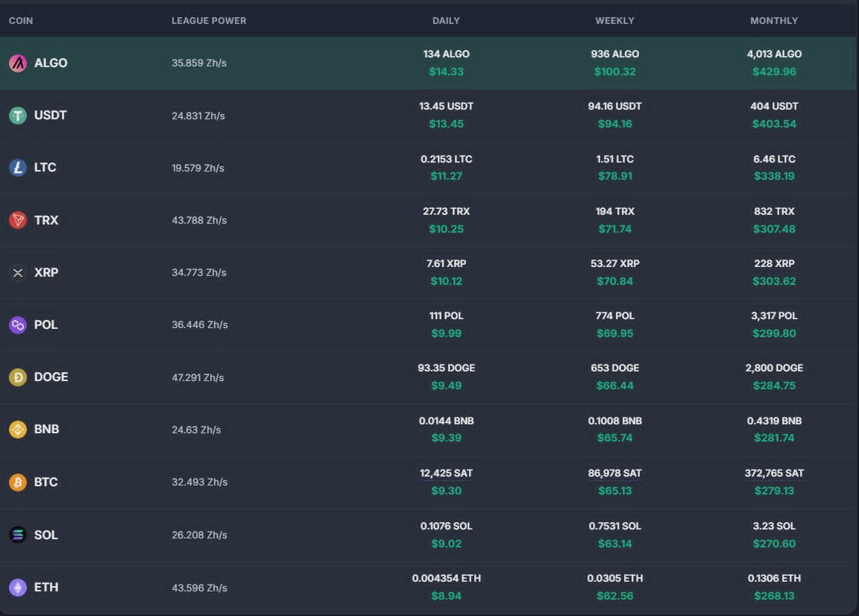Click monthly reward 832 TRX
The image size is (859, 616).
pyautogui.click(x=774, y=211)
